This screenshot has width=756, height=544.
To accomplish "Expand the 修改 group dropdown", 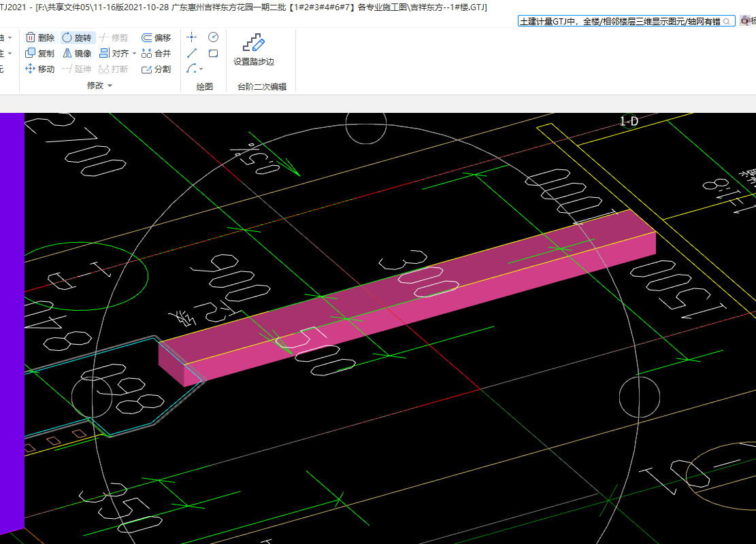I will click(x=110, y=85).
